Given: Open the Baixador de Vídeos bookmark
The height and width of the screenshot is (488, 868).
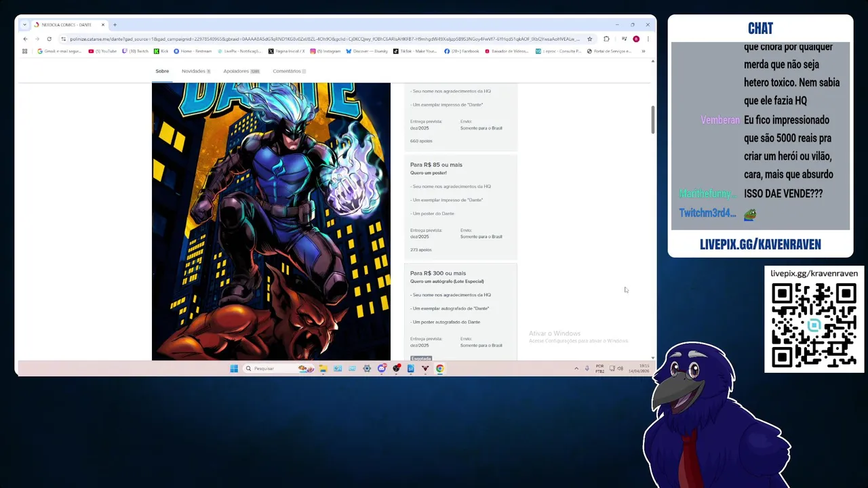Looking at the screenshot, I should click(507, 51).
